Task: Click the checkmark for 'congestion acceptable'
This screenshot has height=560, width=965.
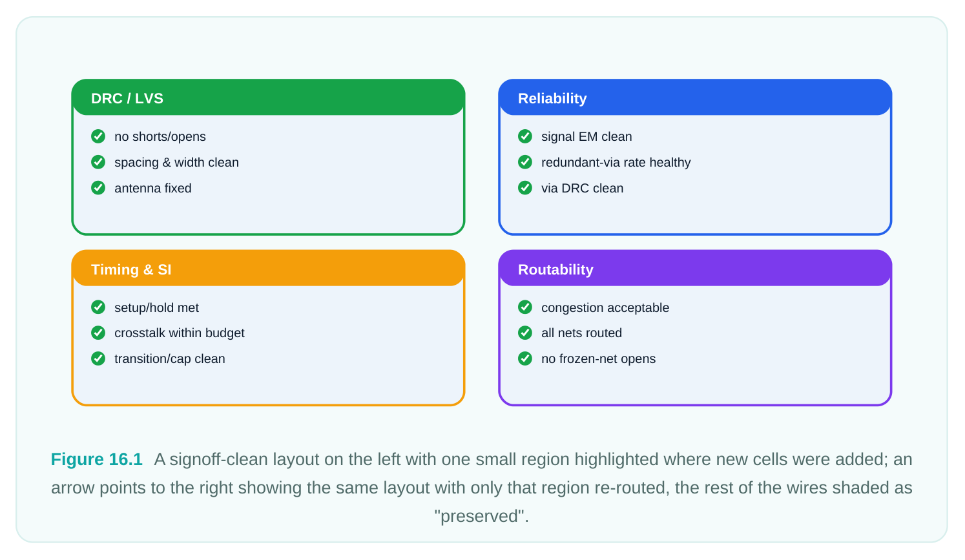Action: pyautogui.click(x=525, y=307)
